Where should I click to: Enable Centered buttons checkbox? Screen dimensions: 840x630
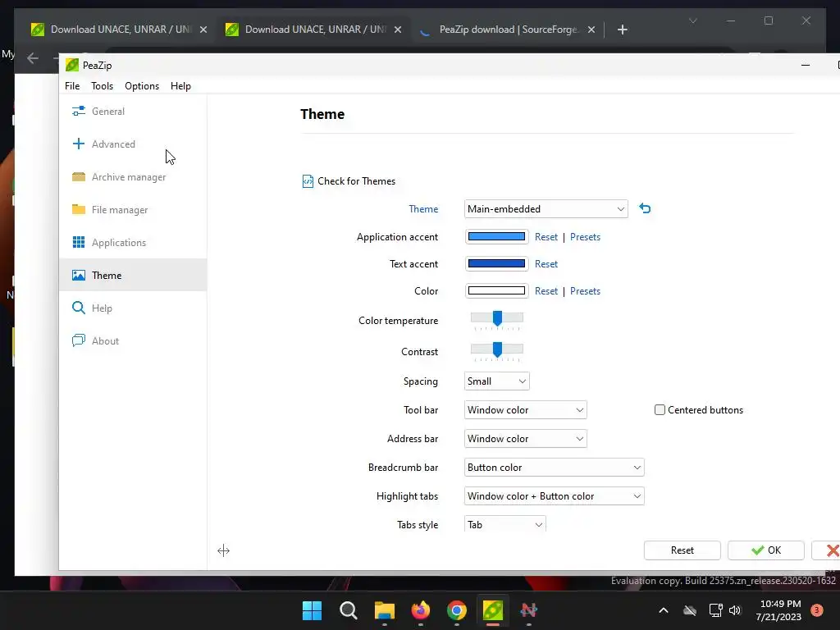tap(660, 410)
